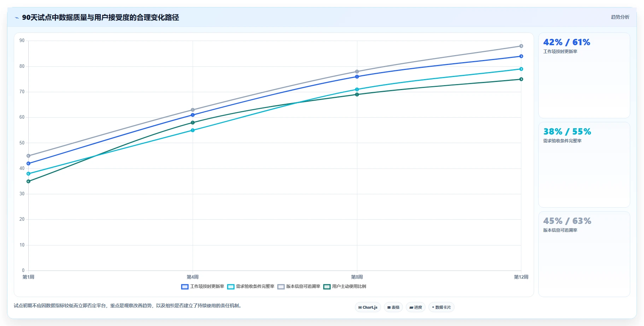Click the footnote starting with 试点初期不应因数据指标较低
Viewport: 644px width, 326px height.
point(128,306)
